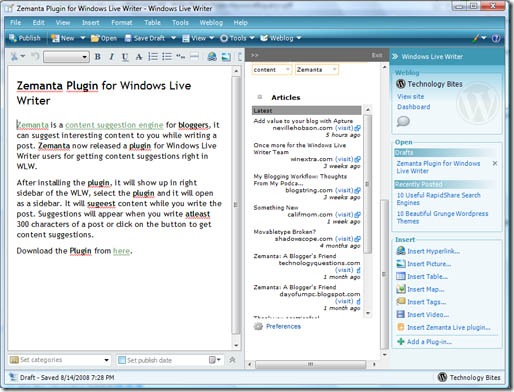Open 10 Useful RapidShare Search Engines post
The image size is (514, 392).
point(438,199)
